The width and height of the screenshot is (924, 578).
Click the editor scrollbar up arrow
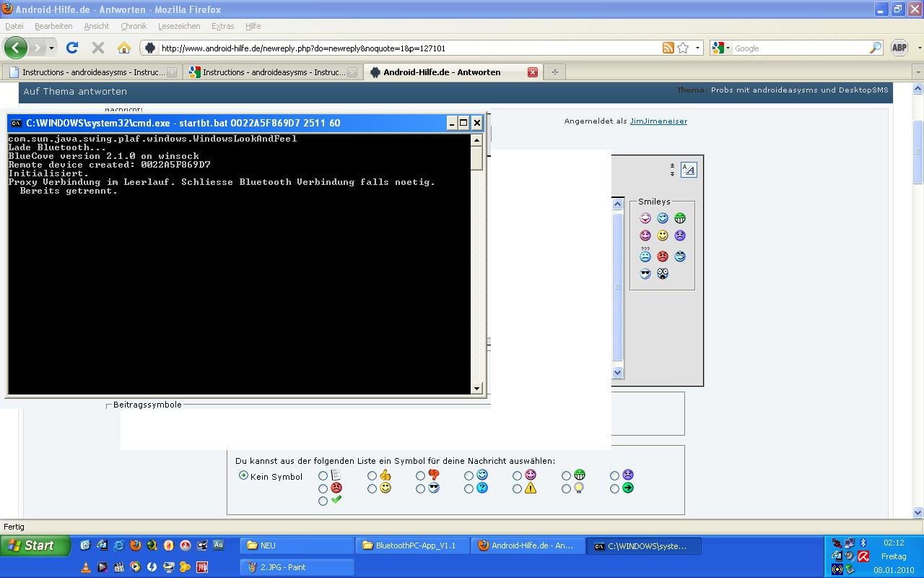pos(617,204)
